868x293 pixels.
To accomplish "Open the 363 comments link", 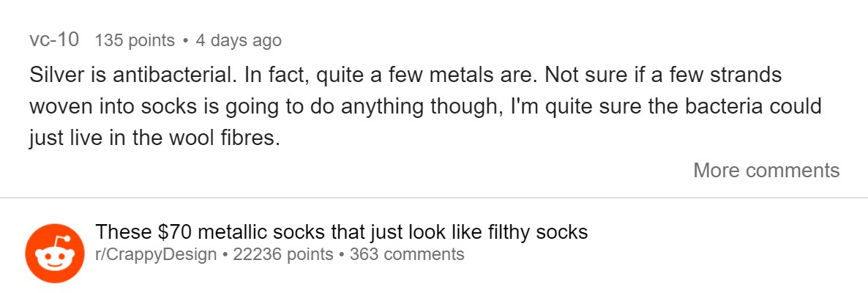I will [x=407, y=255].
